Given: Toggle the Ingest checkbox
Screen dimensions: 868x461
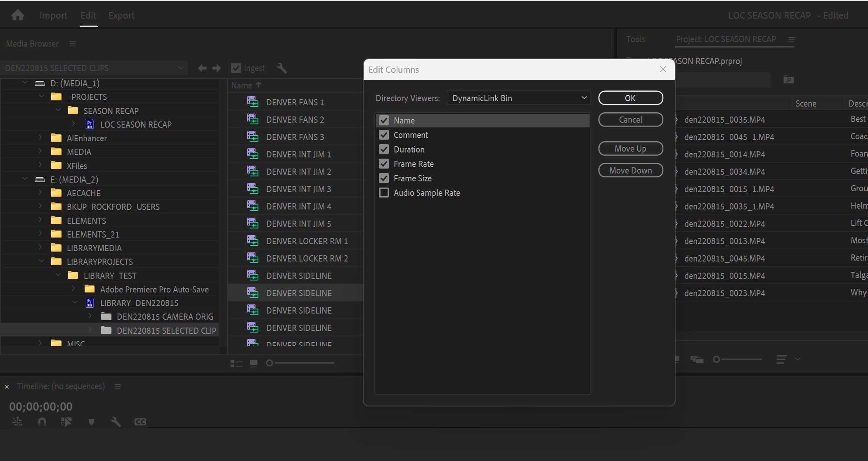Looking at the screenshot, I should coord(236,68).
